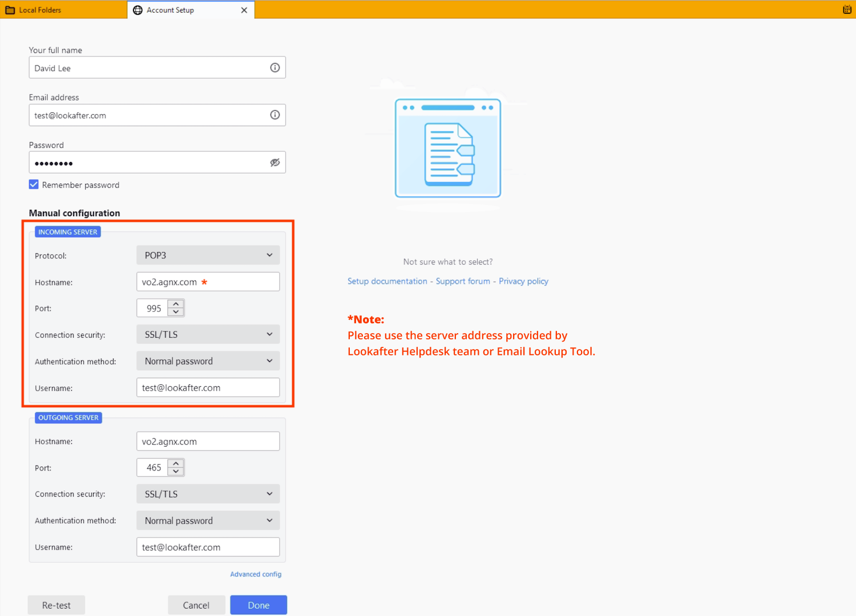Close the Account Setup tab
Viewport: 856px width, 616px height.
pos(244,10)
